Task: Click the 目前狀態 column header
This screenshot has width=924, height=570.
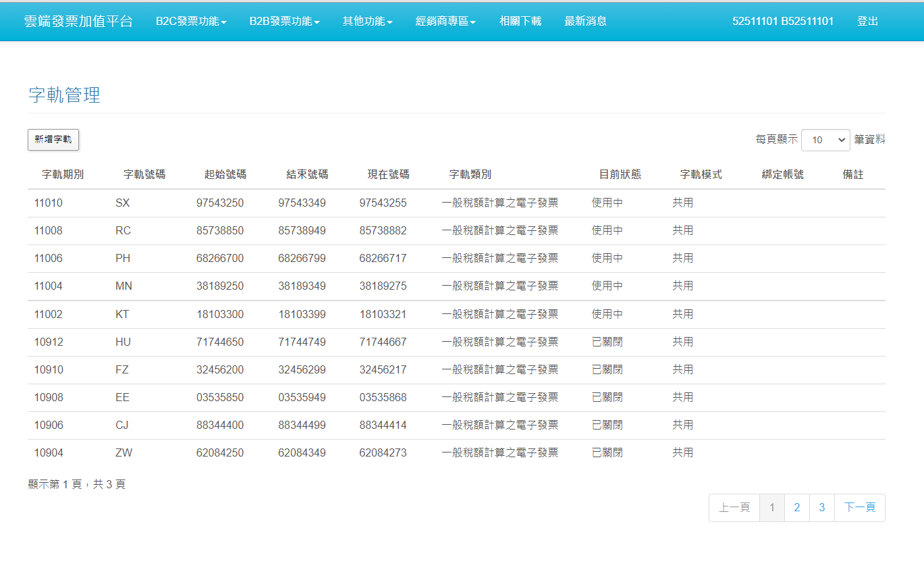Action: click(x=620, y=175)
